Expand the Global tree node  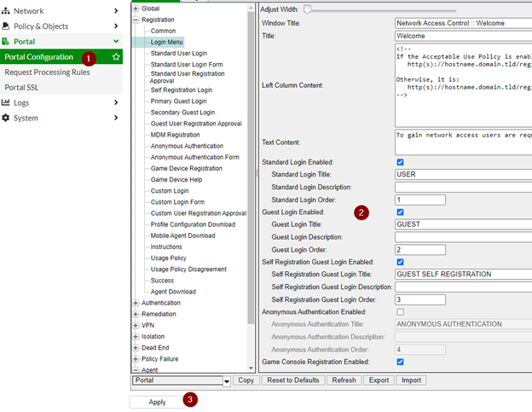click(136, 9)
